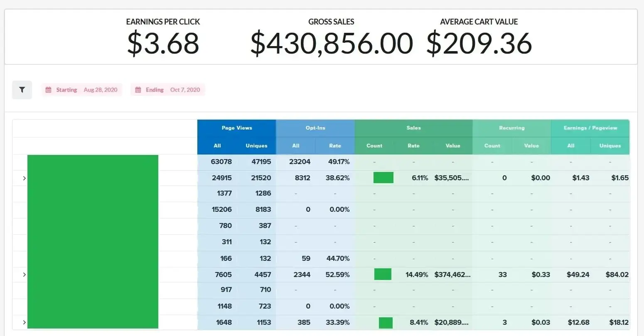Select the Opt-Ins column group header

pos(315,128)
